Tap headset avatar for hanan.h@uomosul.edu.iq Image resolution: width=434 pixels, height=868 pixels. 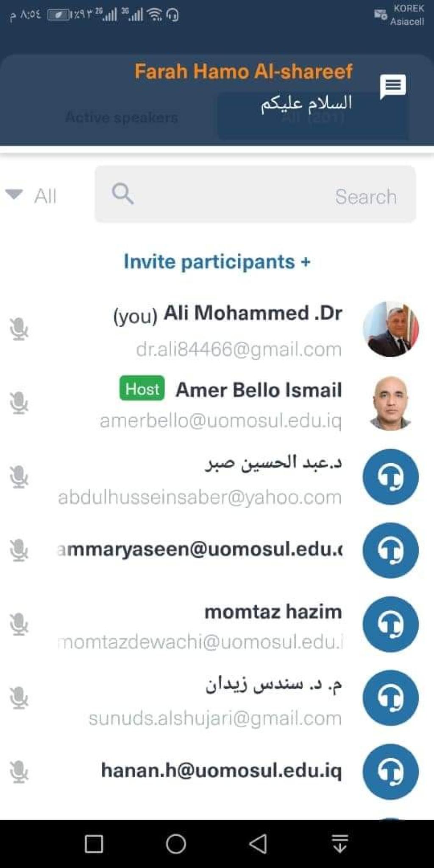pos(390,771)
